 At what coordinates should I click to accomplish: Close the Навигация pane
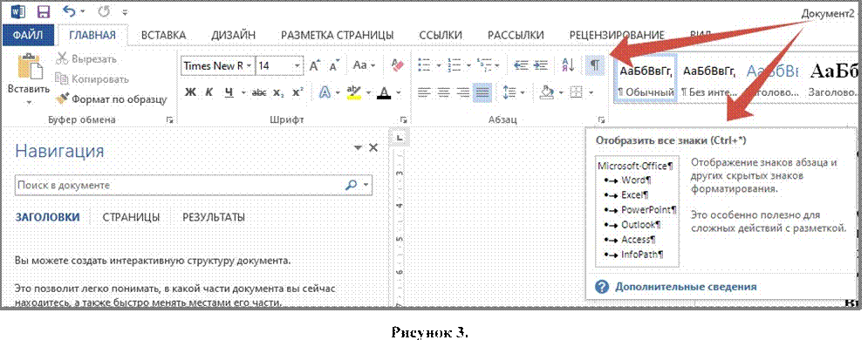coord(373,147)
